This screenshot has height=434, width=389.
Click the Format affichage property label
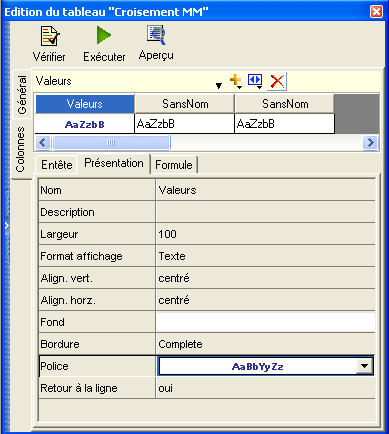pyautogui.click(x=81, y=256)
